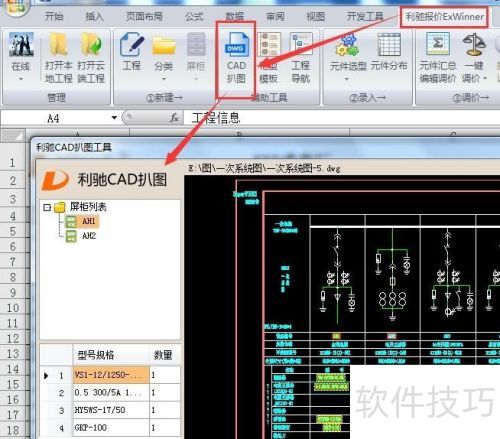Open the 模板 template tool
500x439 pixels.
click(268, 57)
